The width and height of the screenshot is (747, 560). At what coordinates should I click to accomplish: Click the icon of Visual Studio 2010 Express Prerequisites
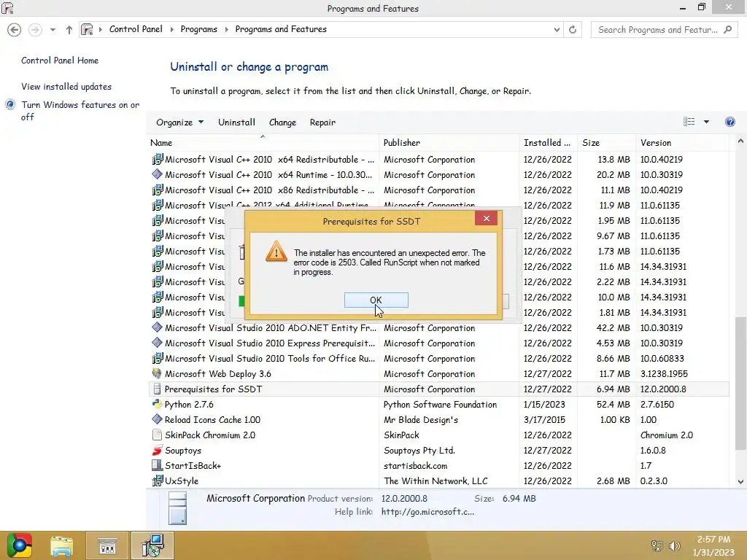click(x=158, y=343)
